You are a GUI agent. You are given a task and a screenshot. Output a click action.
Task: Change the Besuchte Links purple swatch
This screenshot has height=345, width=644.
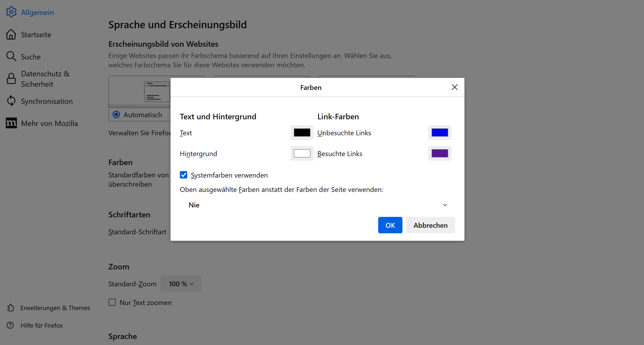point(439,153)
